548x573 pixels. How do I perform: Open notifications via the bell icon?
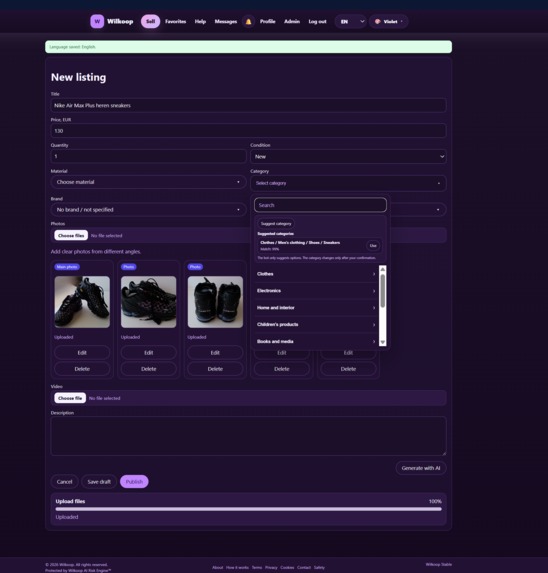[248, 22]
